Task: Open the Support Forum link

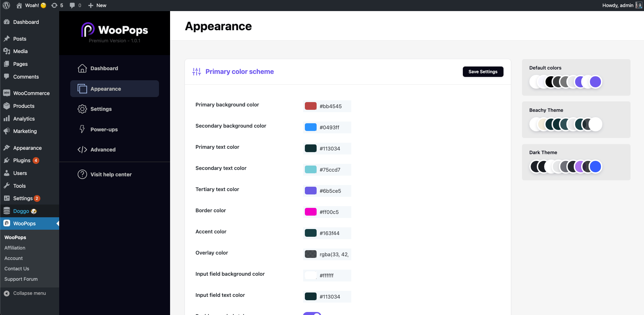Action: tap(21, 279)
